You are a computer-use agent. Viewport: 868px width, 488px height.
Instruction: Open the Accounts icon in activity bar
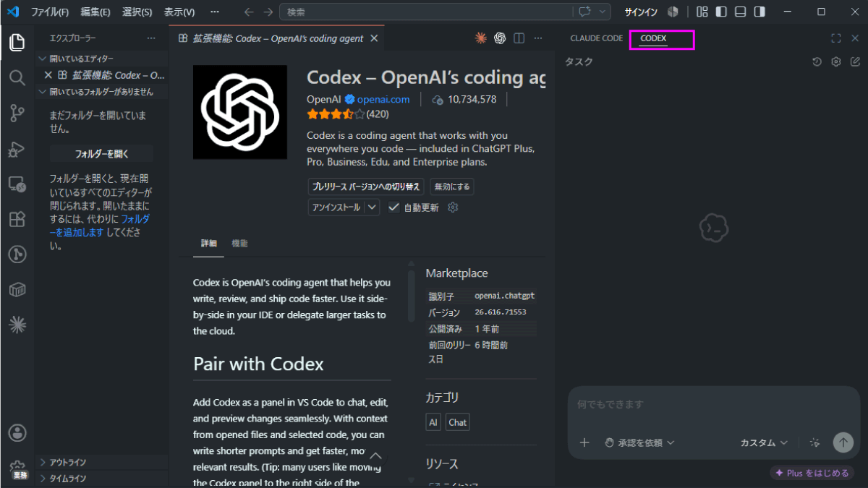pos(17,433)
